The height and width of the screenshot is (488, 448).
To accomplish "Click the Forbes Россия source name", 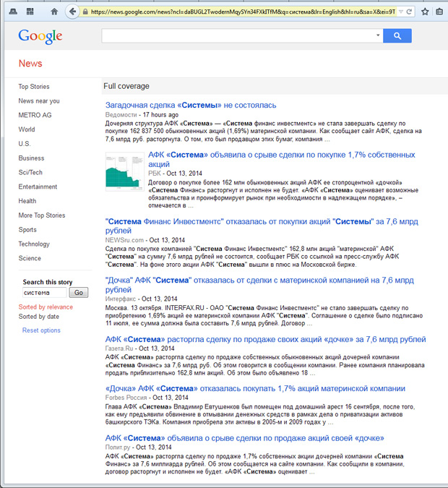I will pos(126,398).
